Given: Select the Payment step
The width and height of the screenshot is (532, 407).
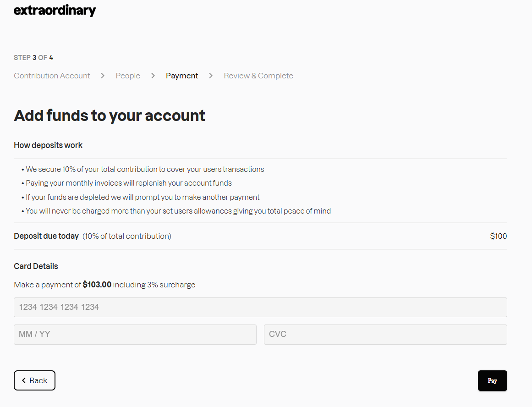Looking at the screenshot, I should pos(182,76).
